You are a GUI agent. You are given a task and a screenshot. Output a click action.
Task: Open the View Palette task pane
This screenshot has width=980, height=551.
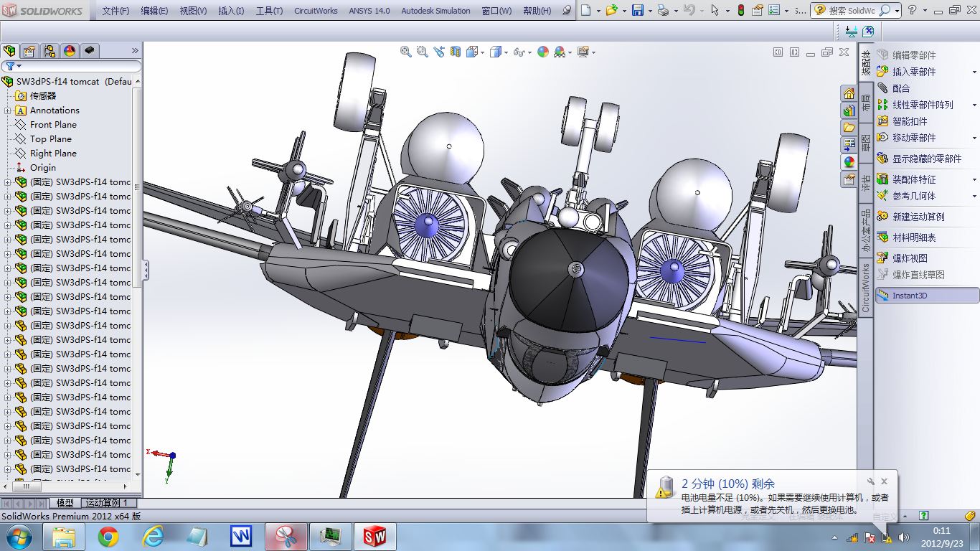coord(849,145)
